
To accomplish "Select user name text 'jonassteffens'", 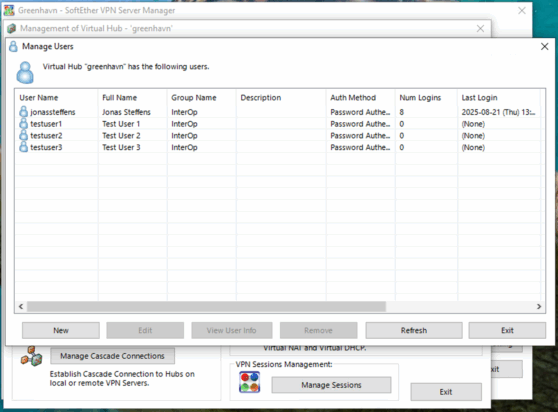I will (53, 112).
